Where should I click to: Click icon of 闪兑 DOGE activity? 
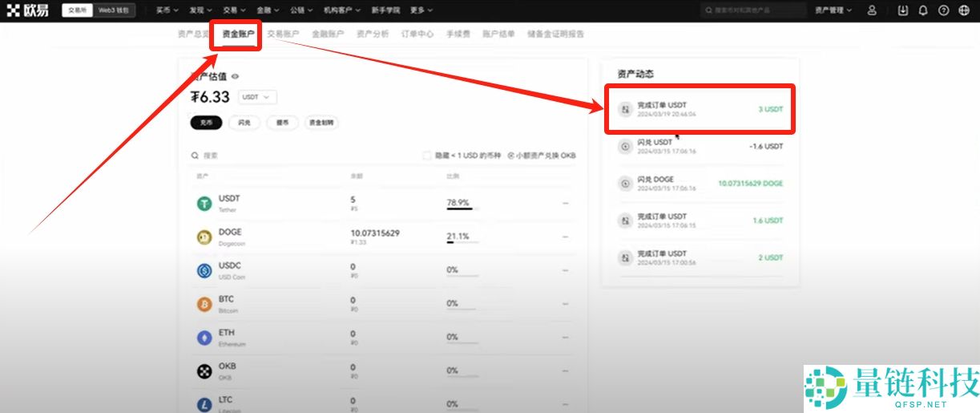click(x=626, y=184)
